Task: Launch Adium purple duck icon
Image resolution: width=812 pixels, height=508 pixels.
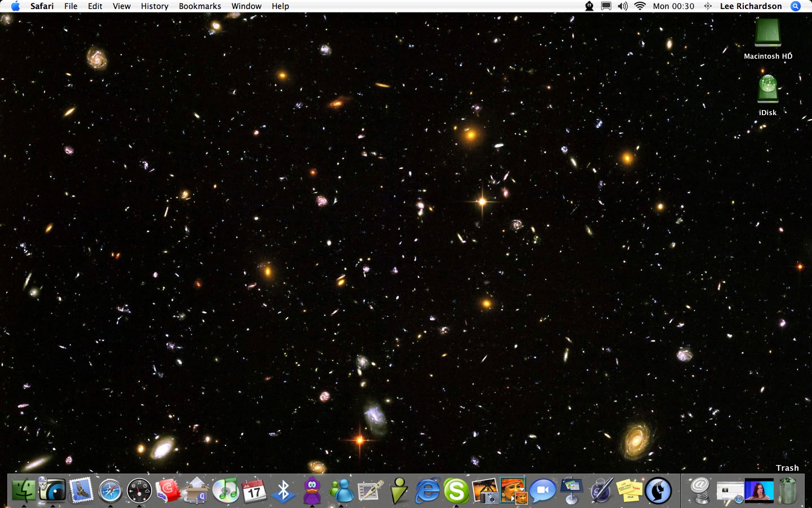Action: click(312, 491)
